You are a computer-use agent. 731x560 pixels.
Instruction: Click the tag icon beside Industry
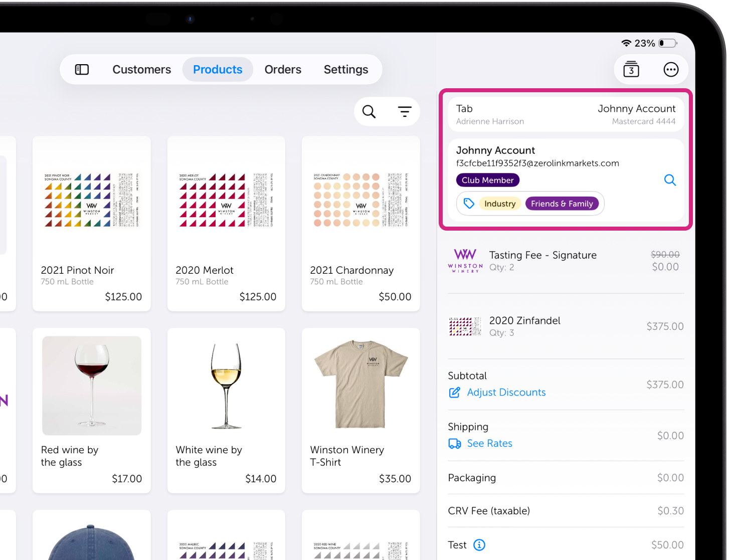tap(469, 203)
